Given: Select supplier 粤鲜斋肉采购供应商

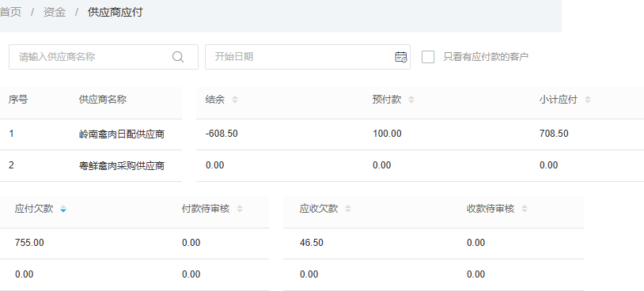Looking at the screenshot, I should (x=122, y=166).
